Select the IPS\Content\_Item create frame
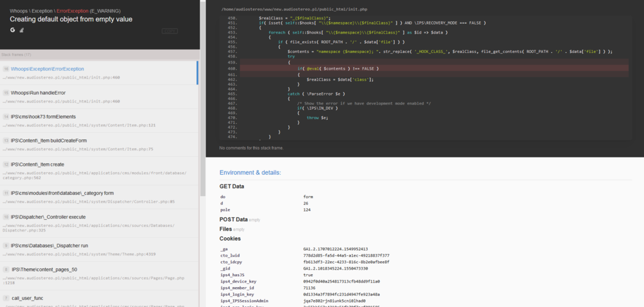The width and height of the screenshot is (644, 307). point(37,164)
